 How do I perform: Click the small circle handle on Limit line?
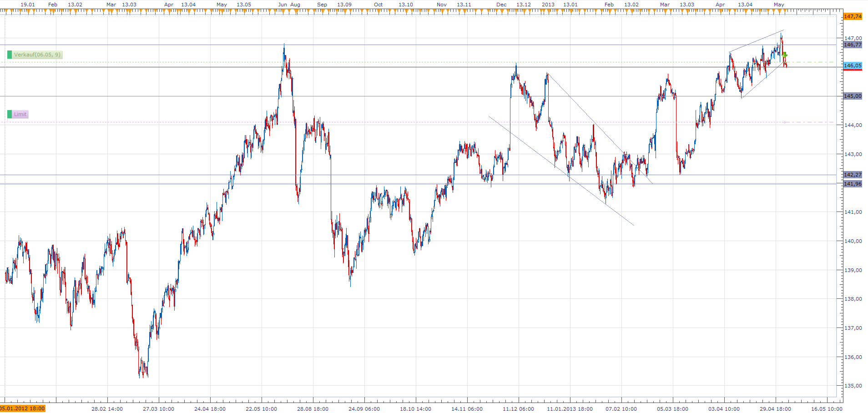[x=785, y=122]
